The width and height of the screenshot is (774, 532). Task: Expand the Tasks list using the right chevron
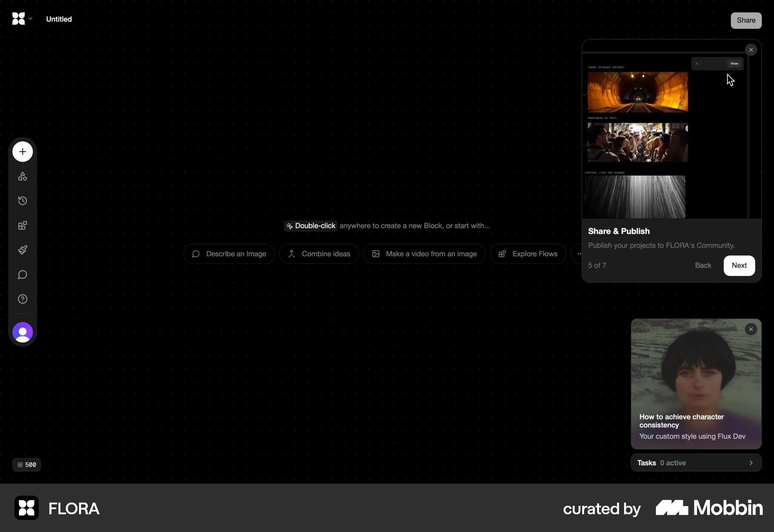tap(751, 463)
